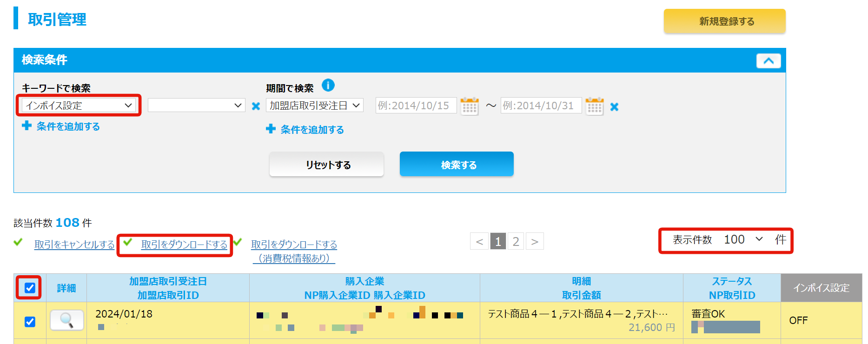868x344 pixels.
Task: Click the 加盟店取引ID column header
Action: (x=168, y=295)
